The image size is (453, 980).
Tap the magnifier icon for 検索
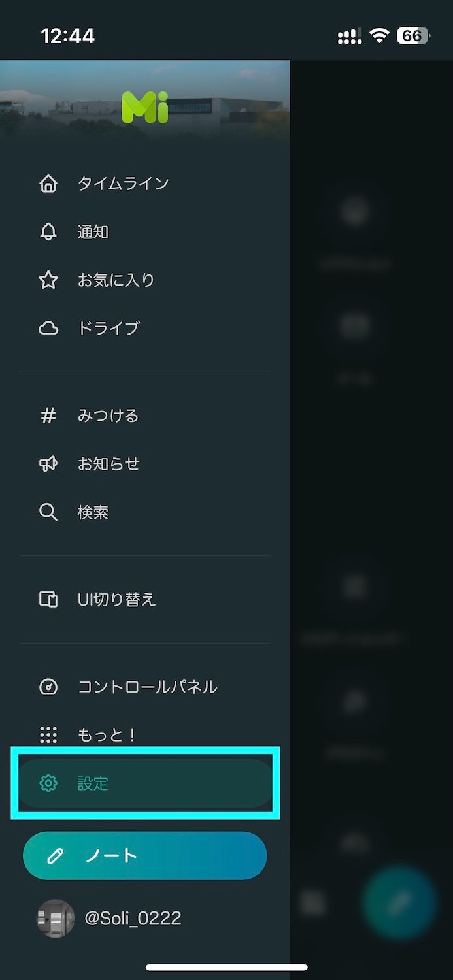point(48,512)
